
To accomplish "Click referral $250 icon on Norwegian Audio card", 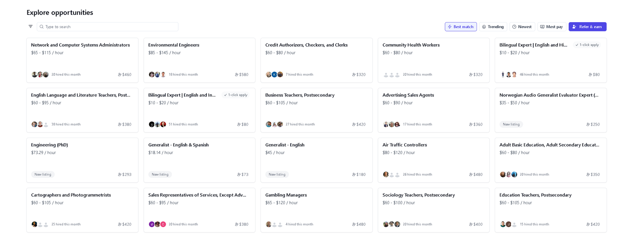I will point(588,125).
